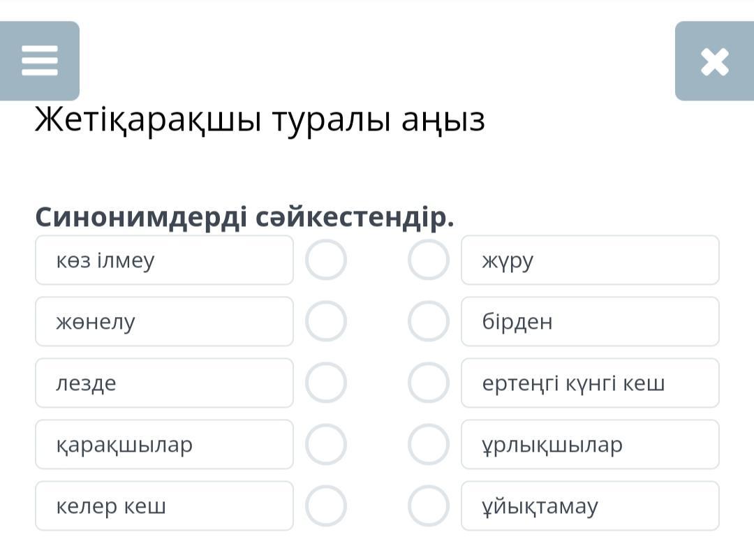The width and height of the screenshot is (754, 560).
Task: Select the circle beside 'жүру'
Action: [428, 260]
